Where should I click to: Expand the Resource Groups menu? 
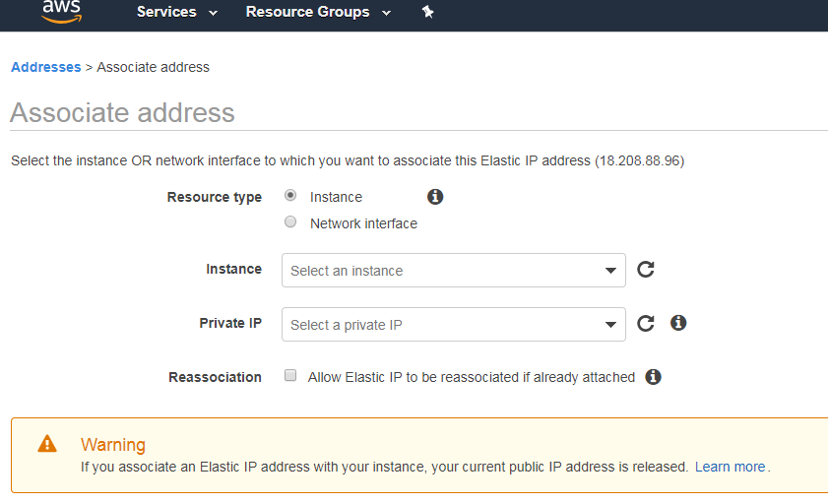click(318, 12)
